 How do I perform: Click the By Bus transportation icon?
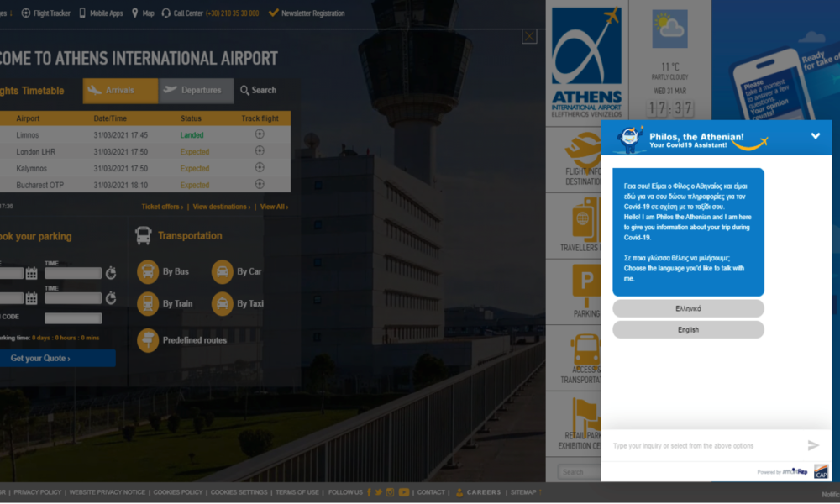(x=148, y=272)
